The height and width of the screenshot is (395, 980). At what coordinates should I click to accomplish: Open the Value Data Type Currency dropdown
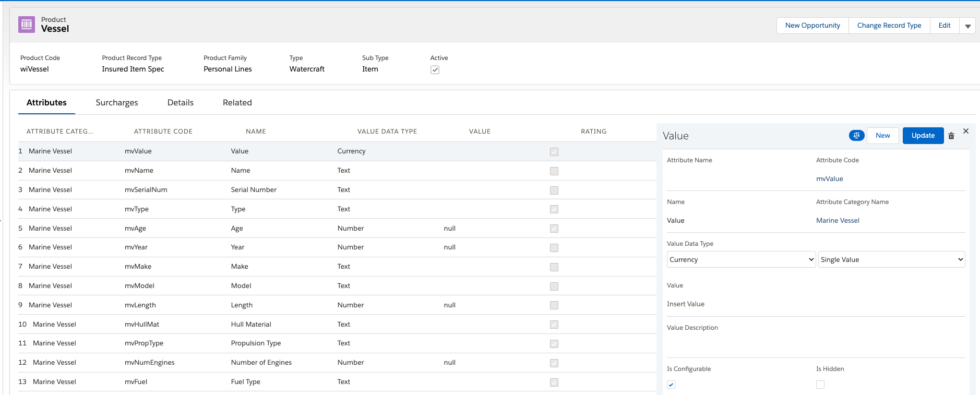(x=741, y=259)
